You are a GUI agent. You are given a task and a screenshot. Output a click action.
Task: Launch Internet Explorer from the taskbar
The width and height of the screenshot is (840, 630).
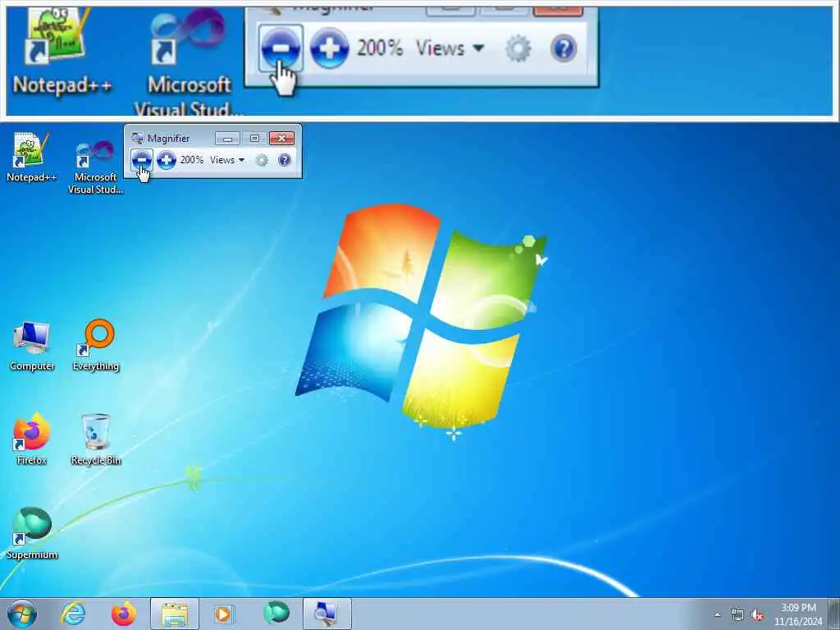(x=73, y=614)
